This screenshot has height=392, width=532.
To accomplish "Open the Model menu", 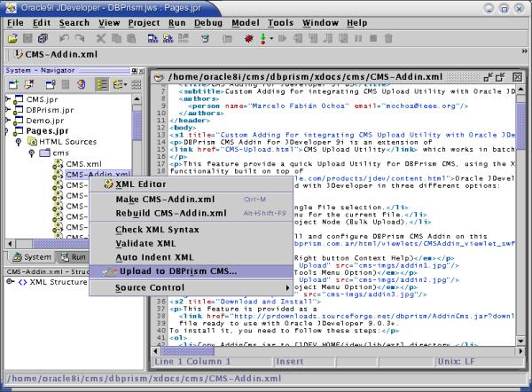I will (x=246, y=23).
